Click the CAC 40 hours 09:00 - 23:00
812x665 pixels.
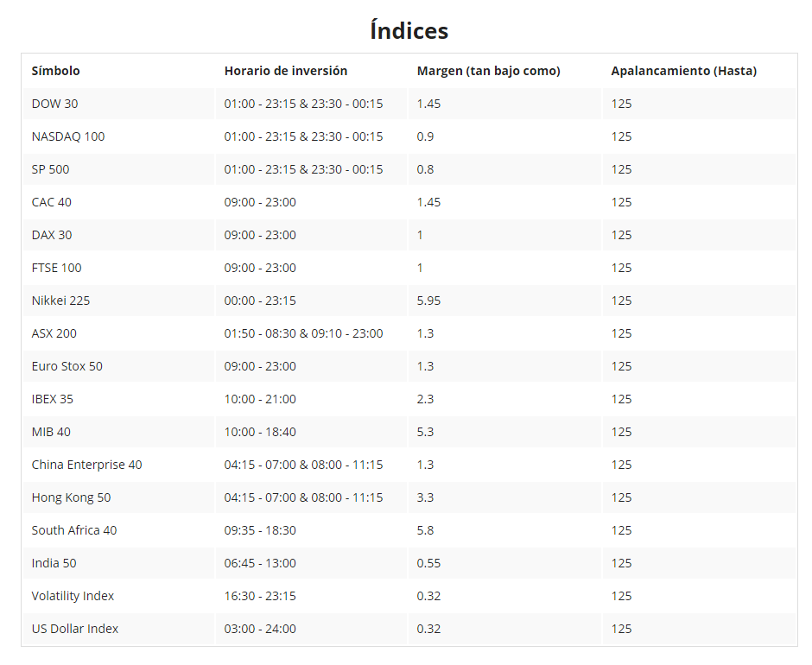pos(260,202)
